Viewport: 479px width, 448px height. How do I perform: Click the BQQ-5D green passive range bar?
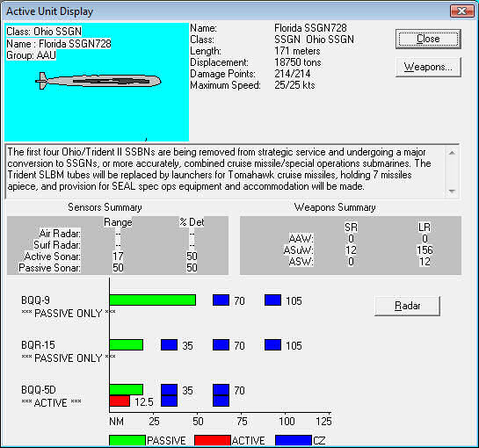(127, 390)
